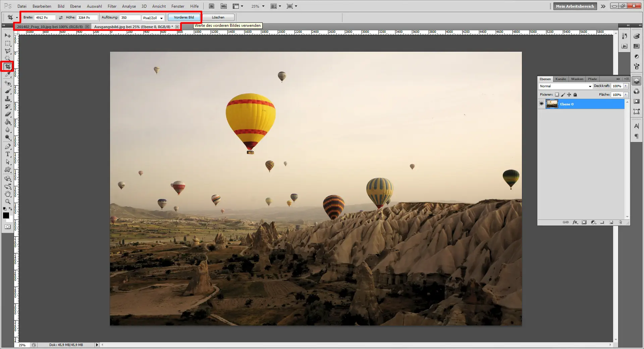Add a layer mask in the Layers panel
644x349 pixels.
point(584,222)
